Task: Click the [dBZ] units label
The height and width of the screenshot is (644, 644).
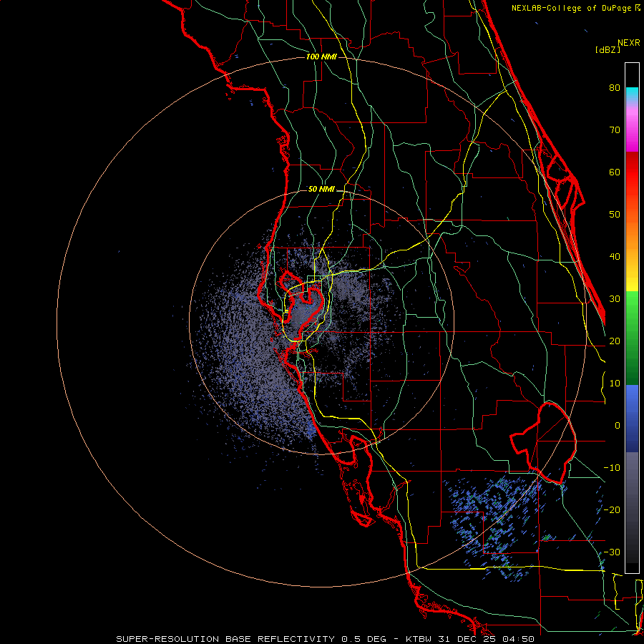Action: pos(608,49)
